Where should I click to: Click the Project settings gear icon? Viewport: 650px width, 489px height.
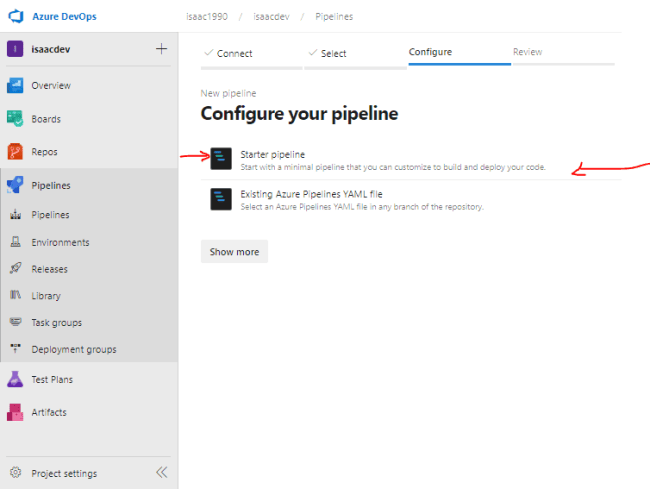[15, 472]
